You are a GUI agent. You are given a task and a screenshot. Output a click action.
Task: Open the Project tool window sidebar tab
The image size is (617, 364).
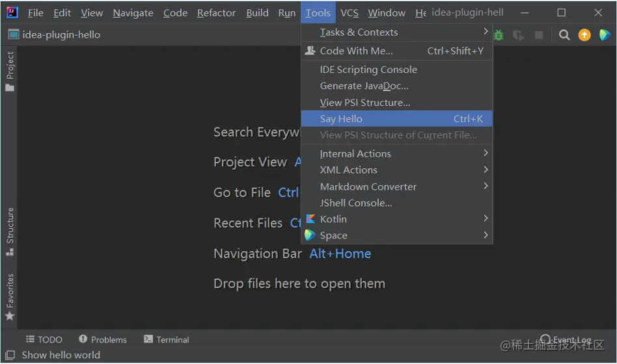[10, 71]
